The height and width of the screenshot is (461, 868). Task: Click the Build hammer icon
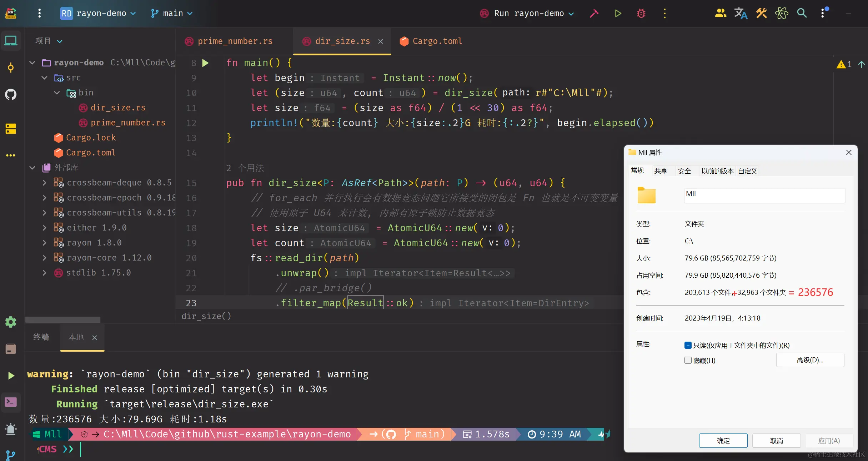click(594, 14)
